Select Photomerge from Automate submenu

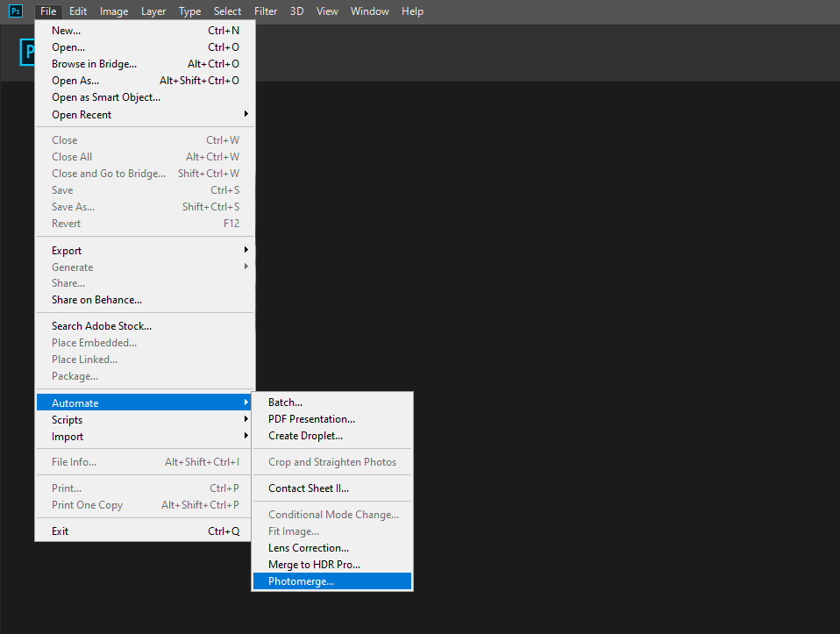[x=301, y=581]
